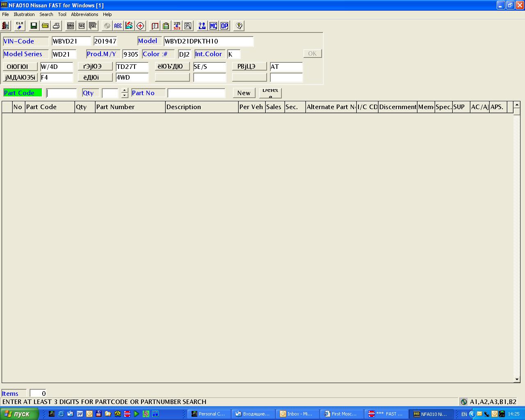Image resolution: width=525 pixels, height=420 pixels.
Task: Click the CLR clear eraser icon
Action: 20,26
